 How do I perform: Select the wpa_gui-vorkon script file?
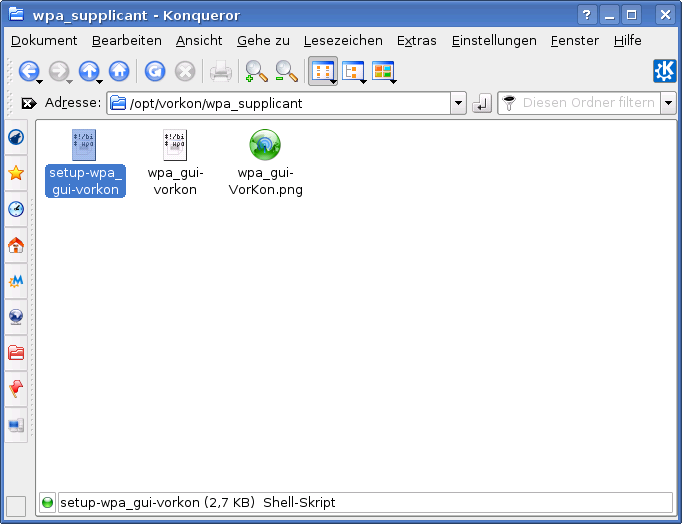coord(175,163)
